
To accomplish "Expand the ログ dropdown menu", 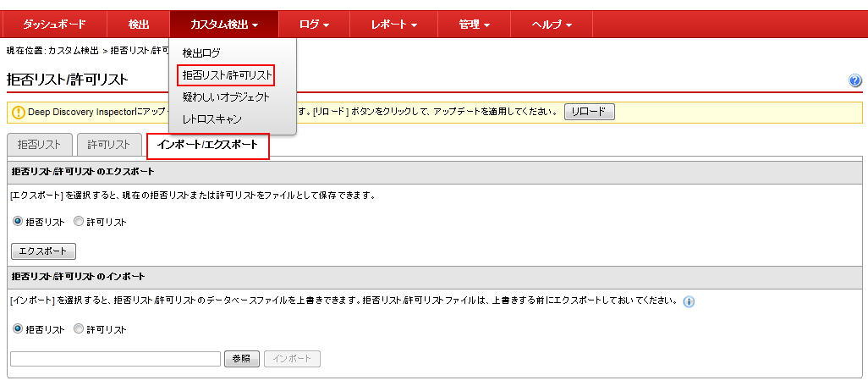I will pyautogui.click(x=314, y=25).
